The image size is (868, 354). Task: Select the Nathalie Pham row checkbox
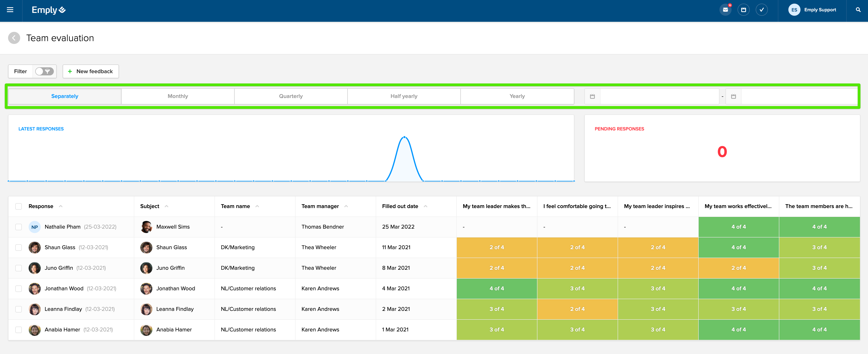click(19, 227)
